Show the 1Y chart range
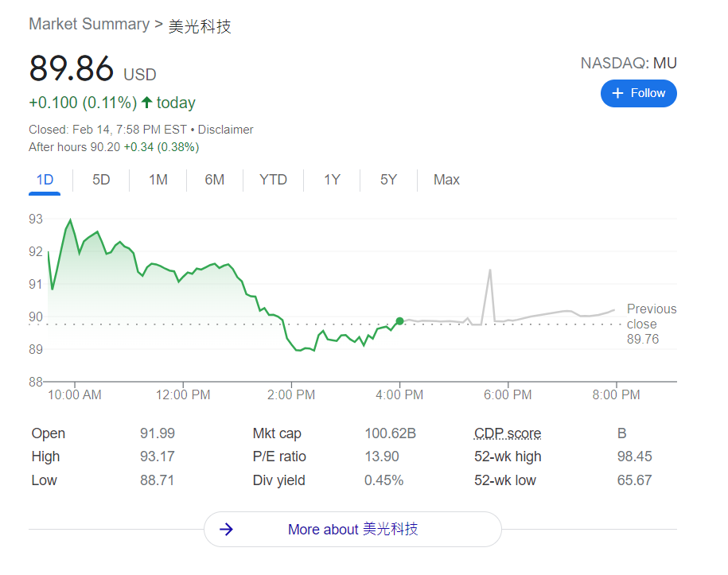The image size is (728, 575). [x=332, y=180]
